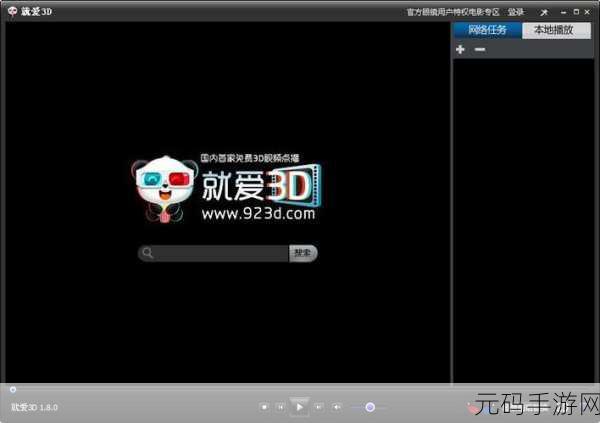
Task: Click in the video search input field
Action: point(222,253)
